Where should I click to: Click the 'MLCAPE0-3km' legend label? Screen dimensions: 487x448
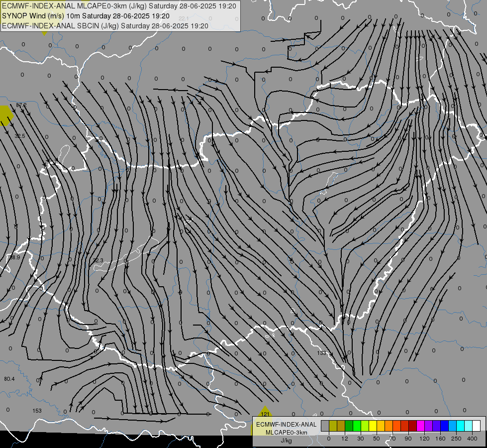tap(287, 433)
